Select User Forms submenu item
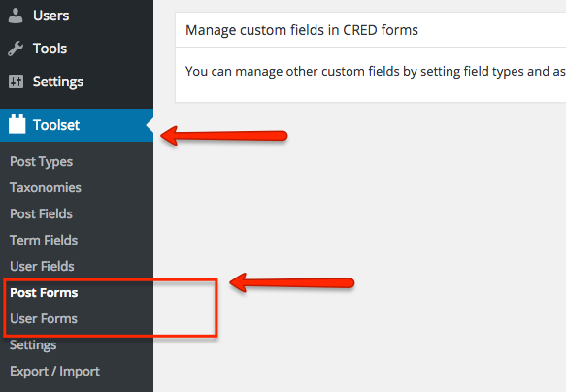 pyautogui.click(x=44, y=319)
